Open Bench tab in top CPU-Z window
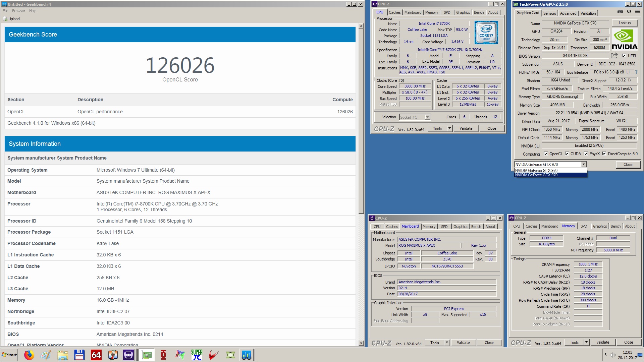This screenshot has height=362, width=644. coord(479,12)
